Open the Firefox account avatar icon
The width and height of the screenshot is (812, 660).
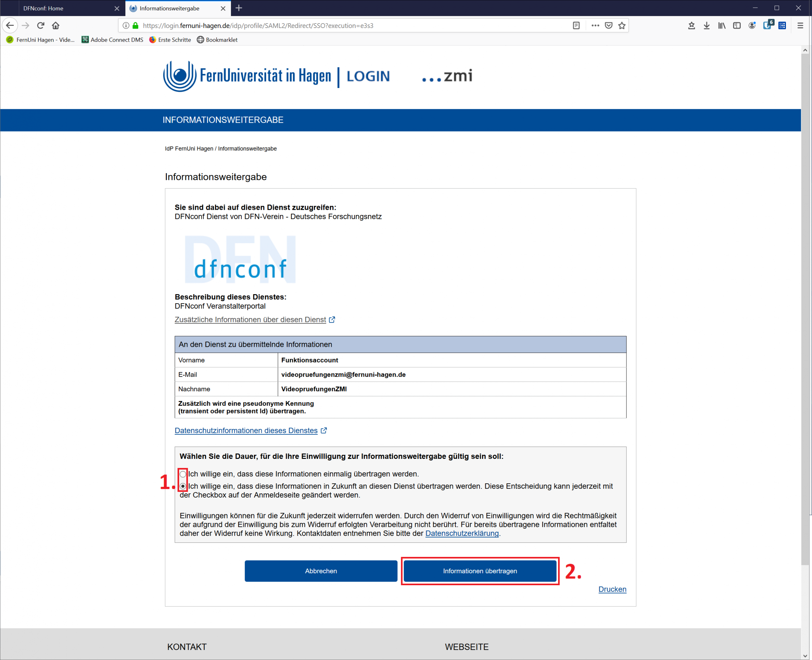tap(752, 25)
